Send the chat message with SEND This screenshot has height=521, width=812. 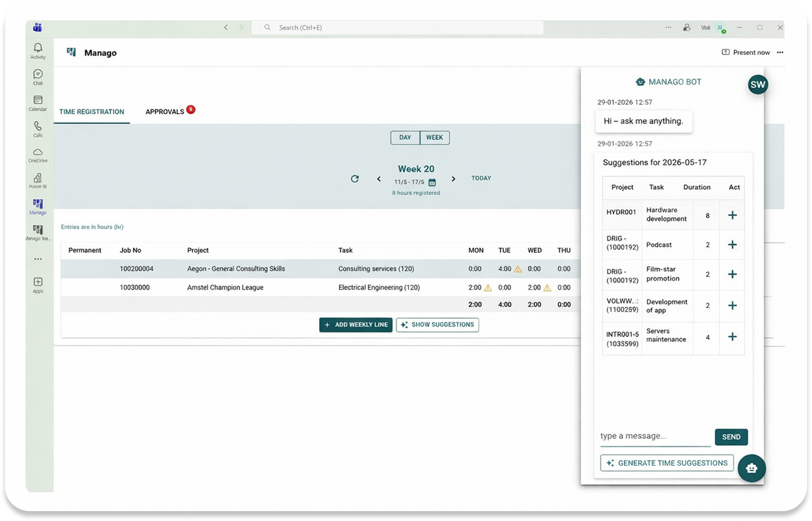click(x=731, y=437)
